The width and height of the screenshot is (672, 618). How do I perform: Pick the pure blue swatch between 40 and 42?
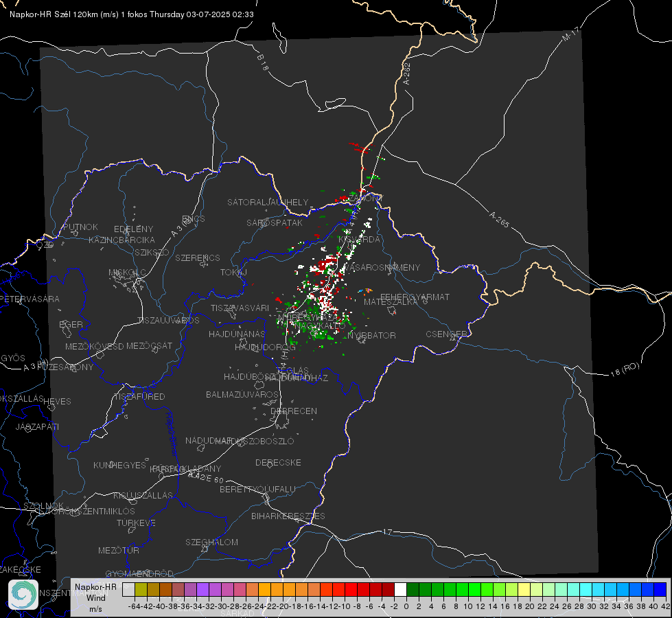click(660, 589)
